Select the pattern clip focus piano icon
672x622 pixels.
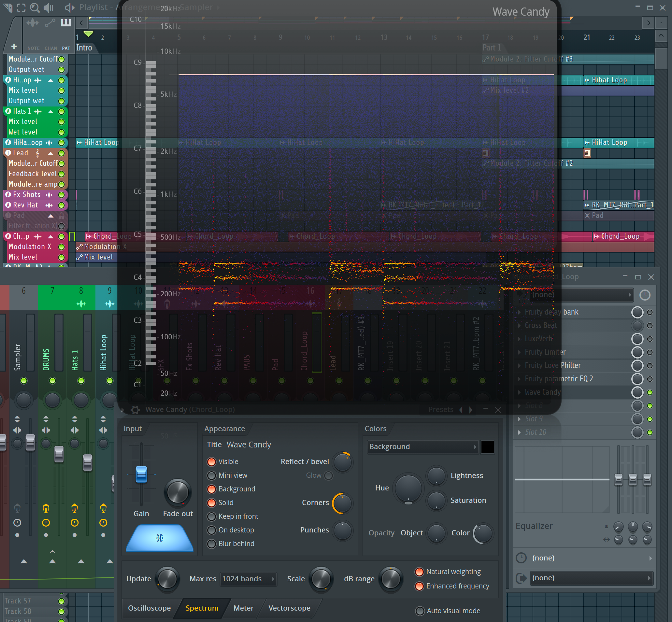coord(66,22)
